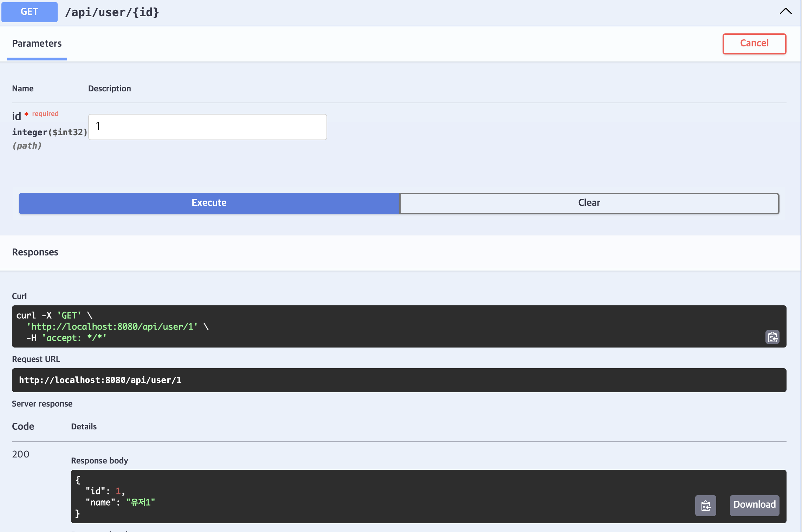
Task: Click the Server response label
Action: click(42, 404)
